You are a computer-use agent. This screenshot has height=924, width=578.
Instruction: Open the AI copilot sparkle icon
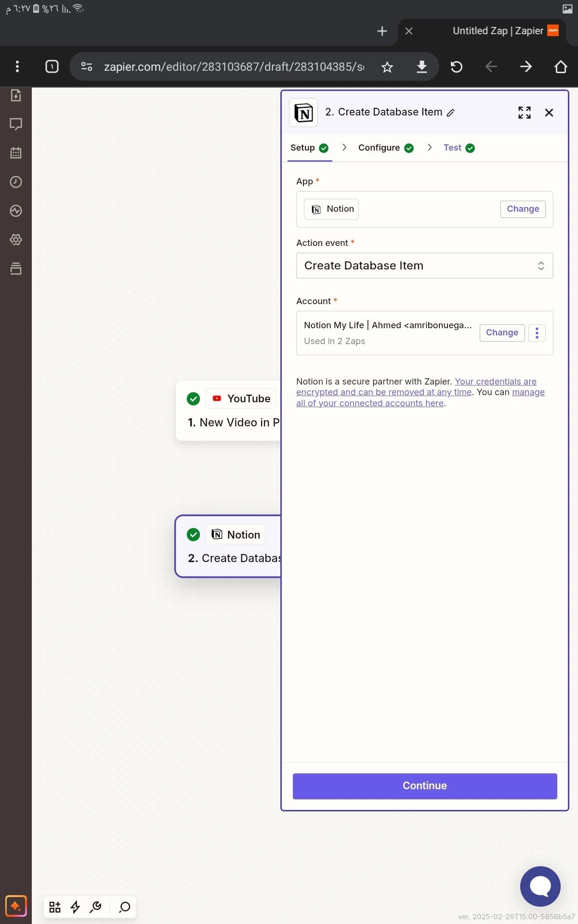coord(16,907)
